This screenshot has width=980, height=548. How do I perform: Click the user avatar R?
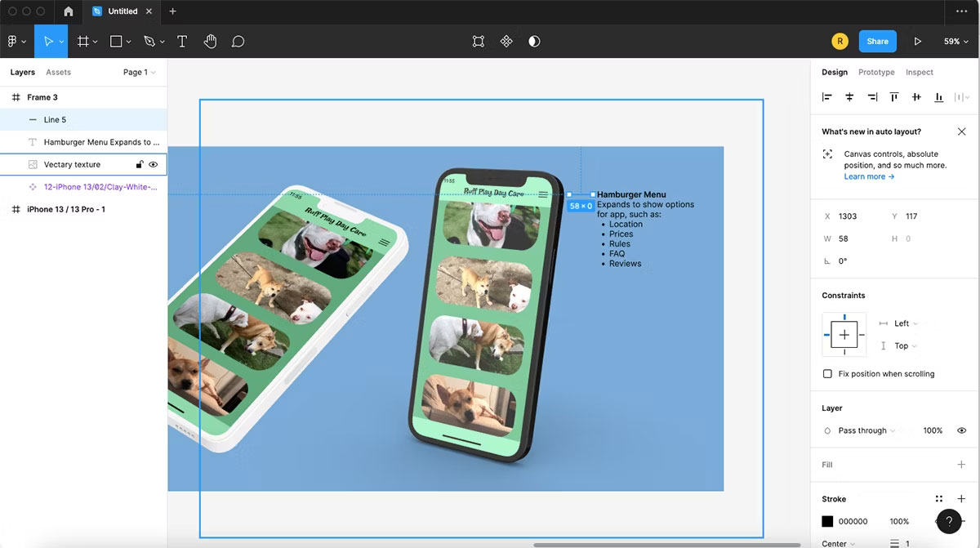pos(840,42)
